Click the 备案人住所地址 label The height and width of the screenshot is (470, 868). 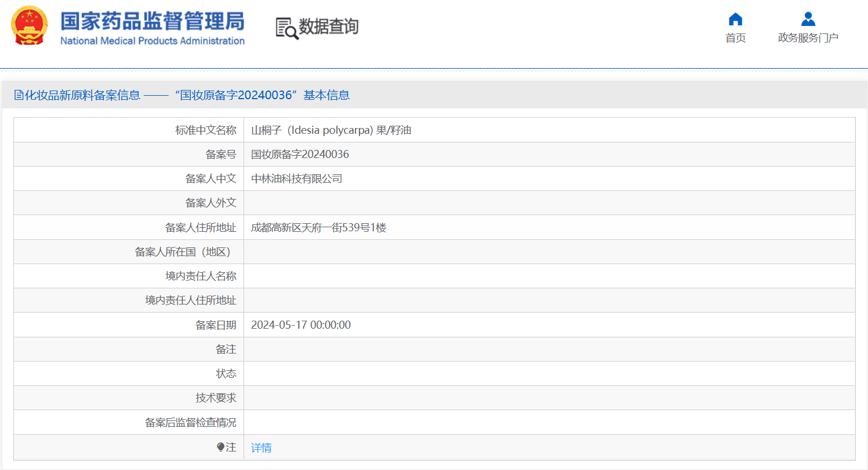point(201,228)
